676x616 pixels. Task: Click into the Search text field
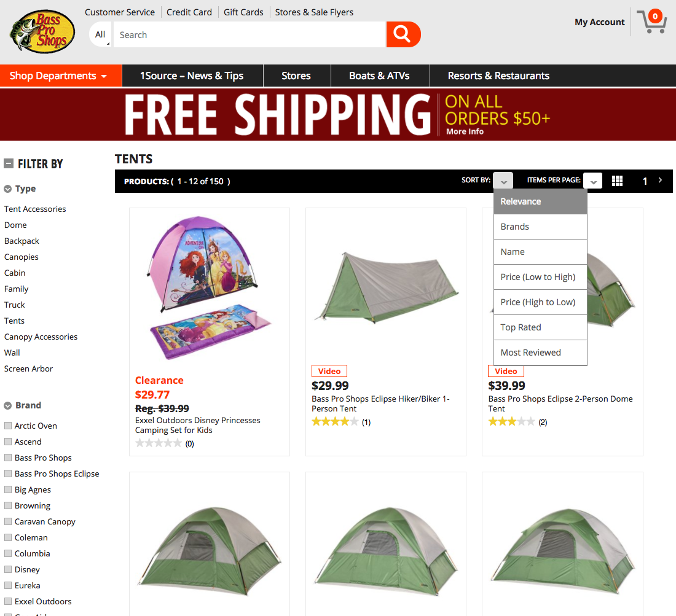[249, 34]
